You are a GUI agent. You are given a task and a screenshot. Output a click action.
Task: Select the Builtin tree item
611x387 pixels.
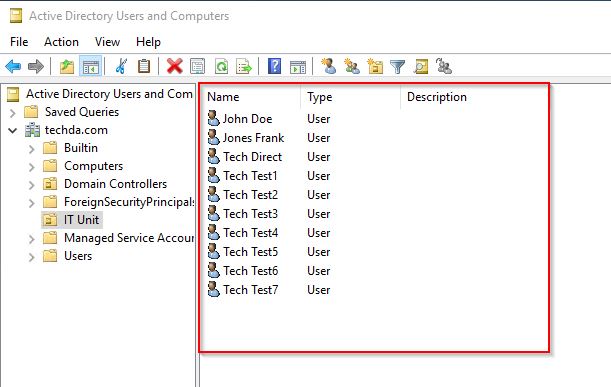click(x=81, y=148)
